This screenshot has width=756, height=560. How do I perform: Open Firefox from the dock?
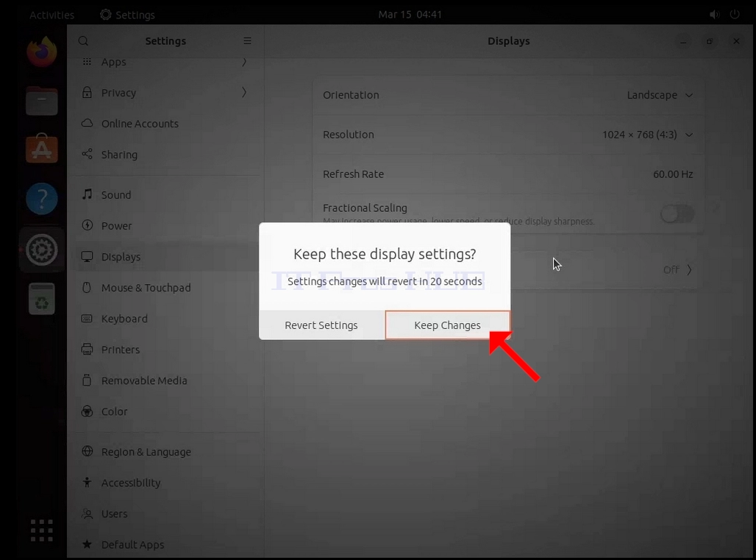tap(42, 51)
